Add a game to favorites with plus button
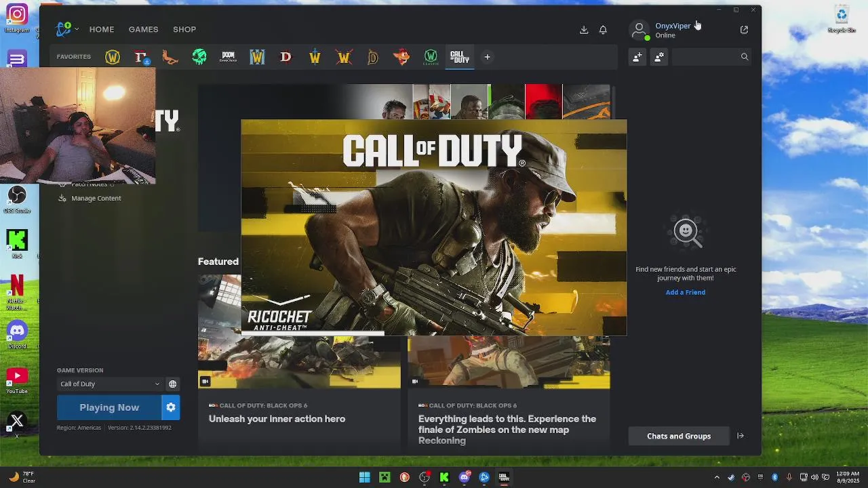This screenshot has width=868, height=488. coord(487,57)
